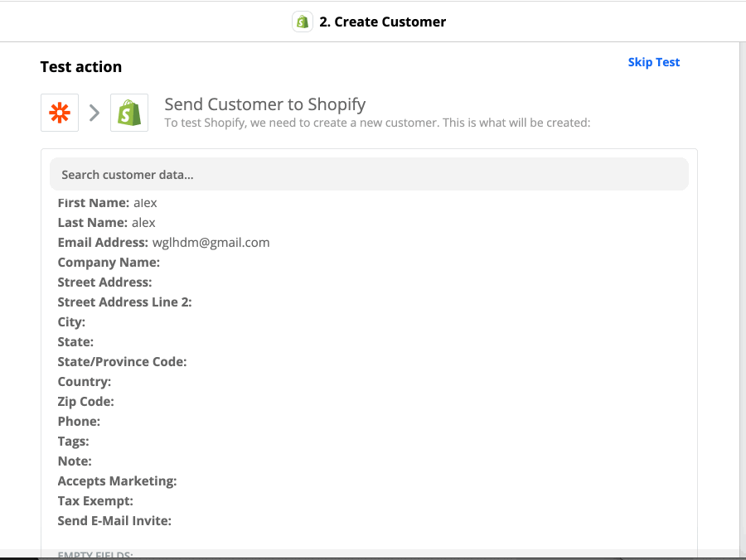Click the '2. Create Customer' step title

[382, 22]
